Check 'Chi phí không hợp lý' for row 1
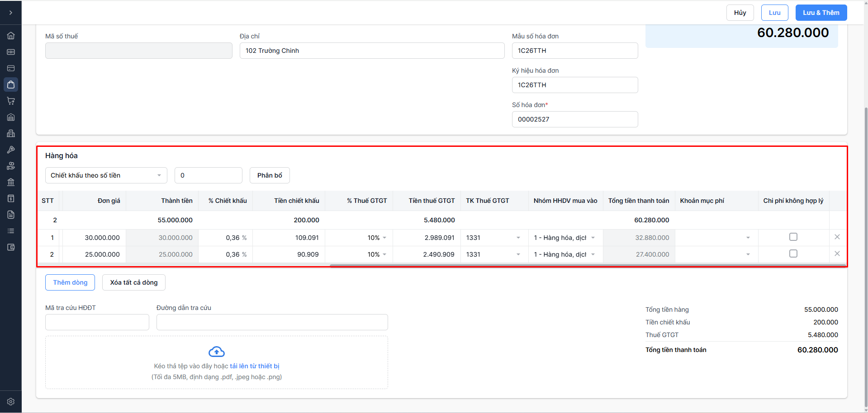The height and width of the screenshot is (413, 868). click(793, 237)
